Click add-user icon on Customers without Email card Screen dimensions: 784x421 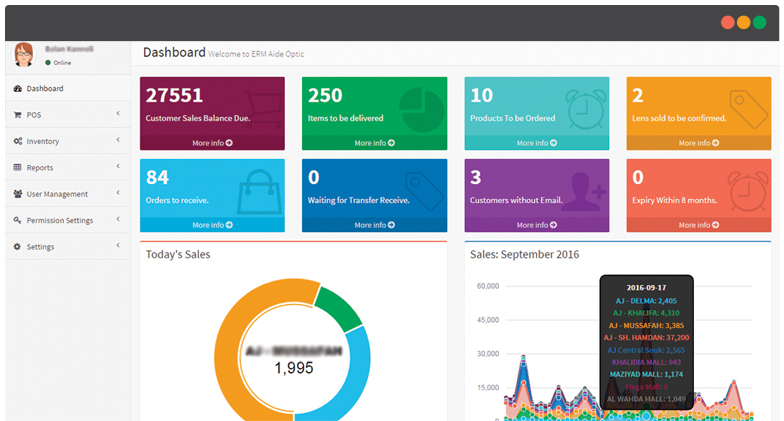point(583,189)
